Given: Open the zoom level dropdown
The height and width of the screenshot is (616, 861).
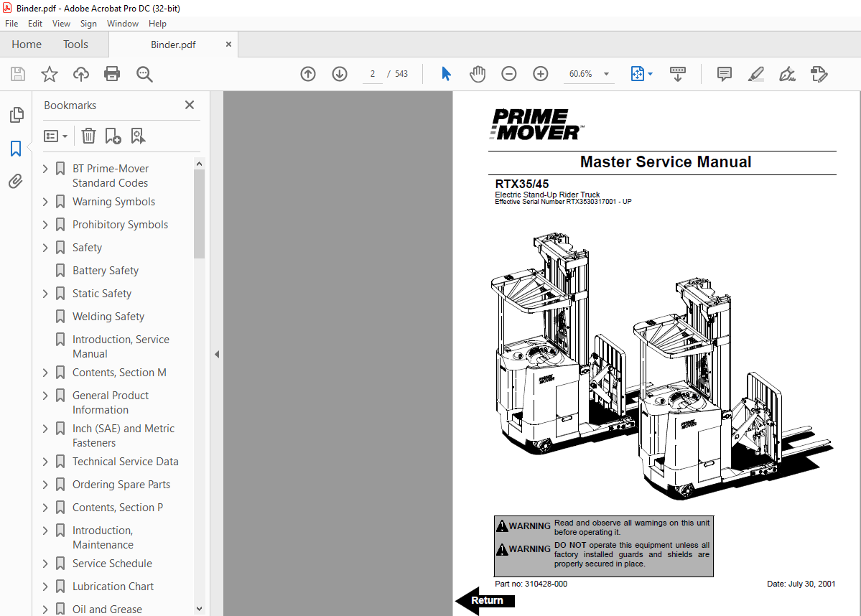Looking at the screenshot, I should click(x=607, y=73).
